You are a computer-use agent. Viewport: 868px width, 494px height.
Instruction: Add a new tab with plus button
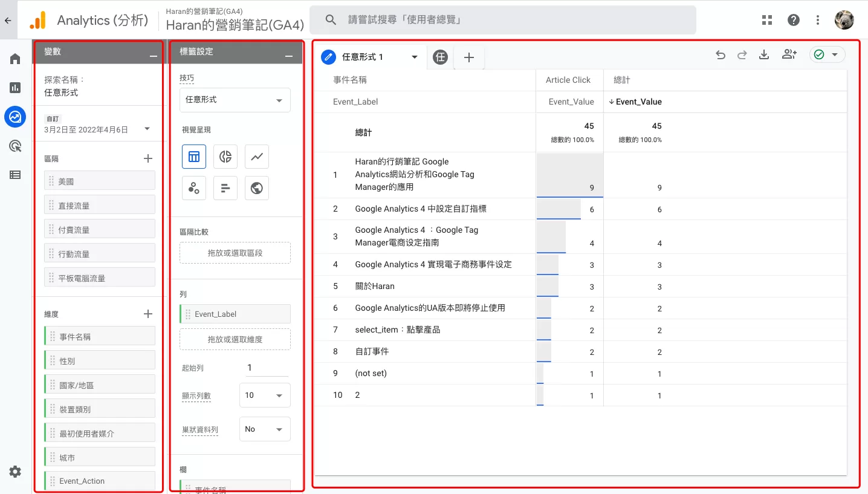[469, 57]
